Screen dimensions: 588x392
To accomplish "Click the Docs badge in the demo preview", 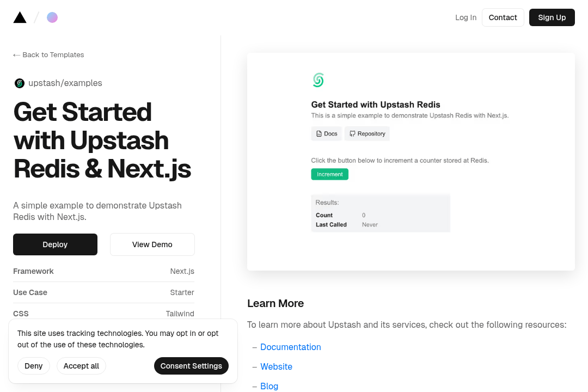I will [326, 133].
